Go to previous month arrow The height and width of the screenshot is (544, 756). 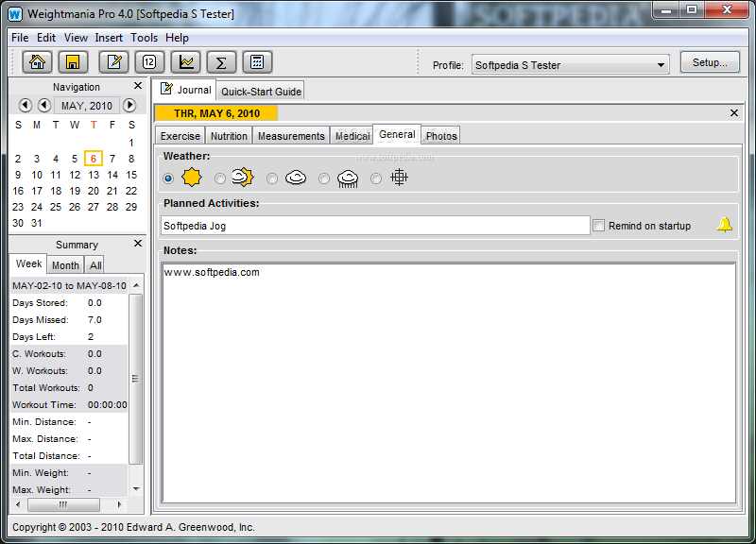tap(44, 105)
